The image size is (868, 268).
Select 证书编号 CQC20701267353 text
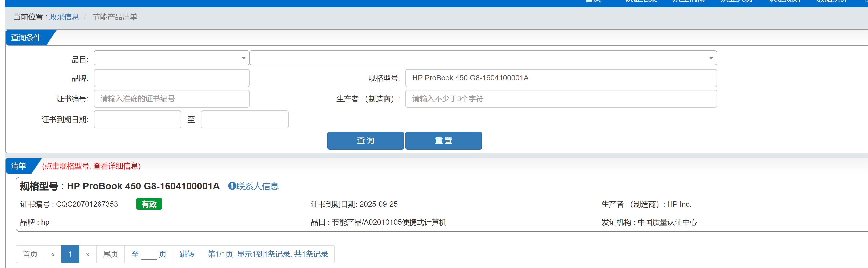(x=69, y=204)
